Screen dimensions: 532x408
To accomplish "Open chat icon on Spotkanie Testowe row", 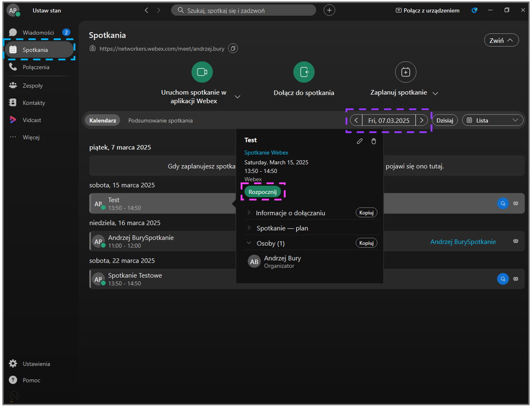I will tap(503, 279).
